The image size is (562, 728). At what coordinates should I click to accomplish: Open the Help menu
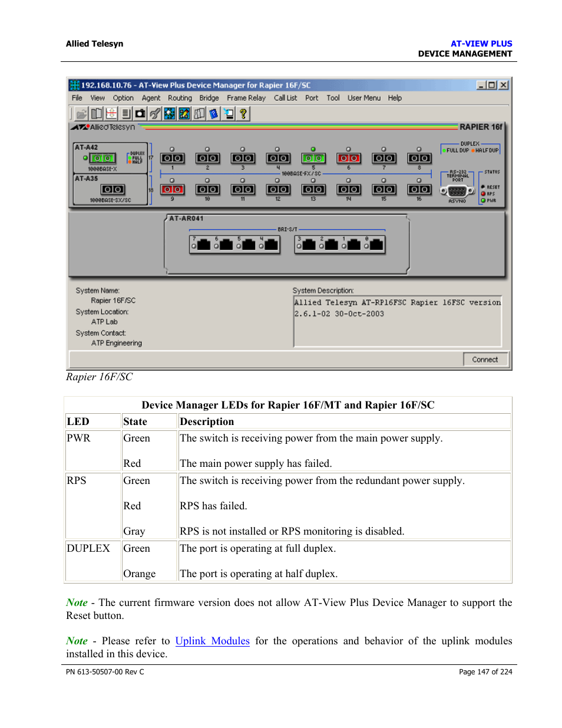tap(395, 98)
